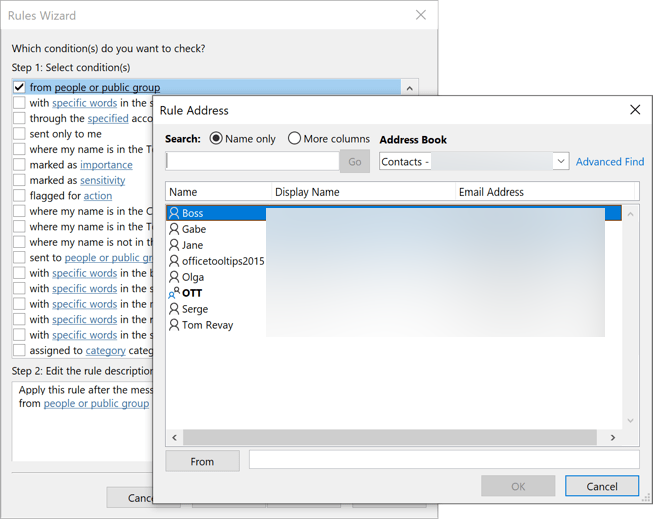Click horizontal scrollbar left arrow
The image size is (653, 519).
[x=174, y=437]
